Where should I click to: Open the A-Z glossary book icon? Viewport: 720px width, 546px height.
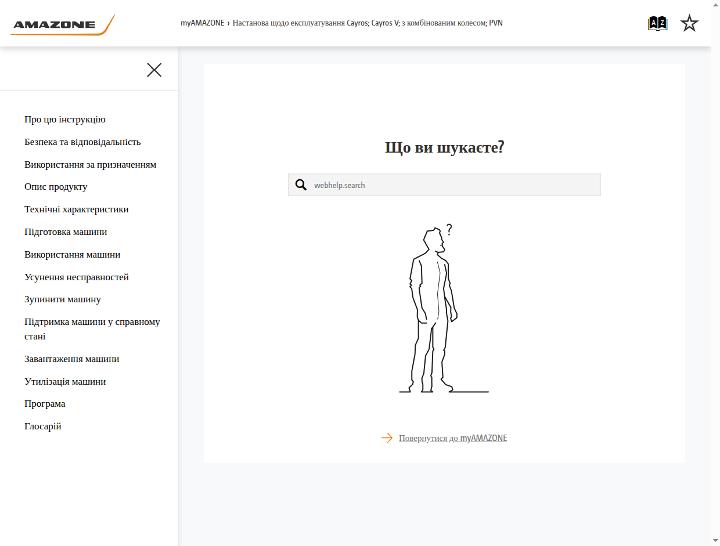point(657,23)
